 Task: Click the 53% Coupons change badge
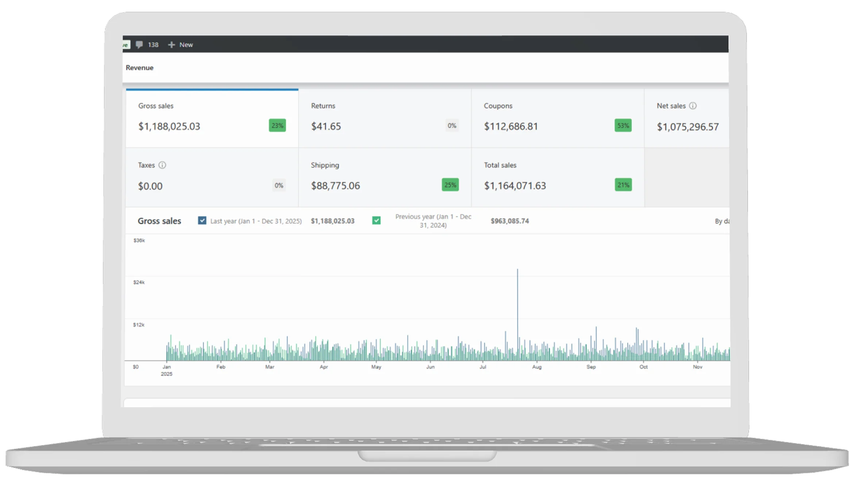click(623, 126)
